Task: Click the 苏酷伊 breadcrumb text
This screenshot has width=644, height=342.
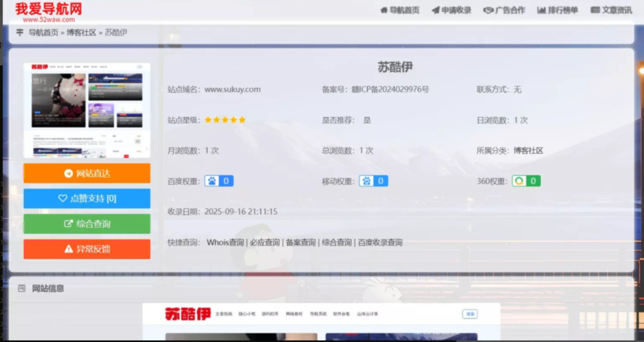Action: pos(116,33)
